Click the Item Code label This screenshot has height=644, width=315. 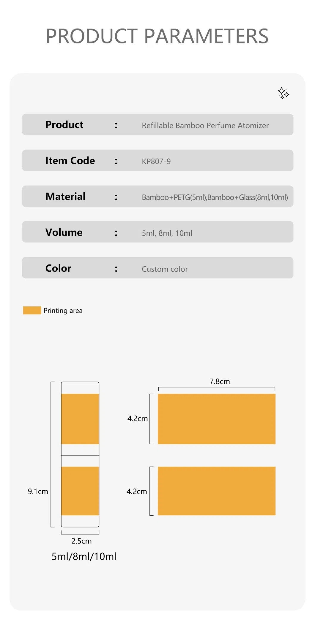[70, 161]
